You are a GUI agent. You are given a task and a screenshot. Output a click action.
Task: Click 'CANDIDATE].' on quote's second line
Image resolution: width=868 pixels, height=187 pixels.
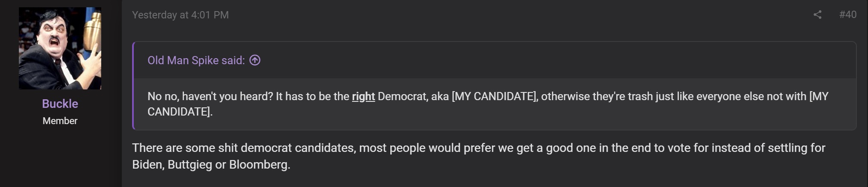(x=180, y=112)
